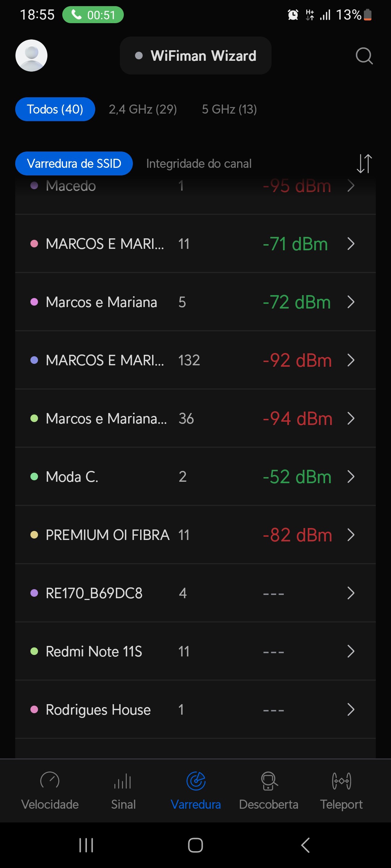Tap the profile avatar picture
Screen dimensions: 391x868
coord(31,56)
